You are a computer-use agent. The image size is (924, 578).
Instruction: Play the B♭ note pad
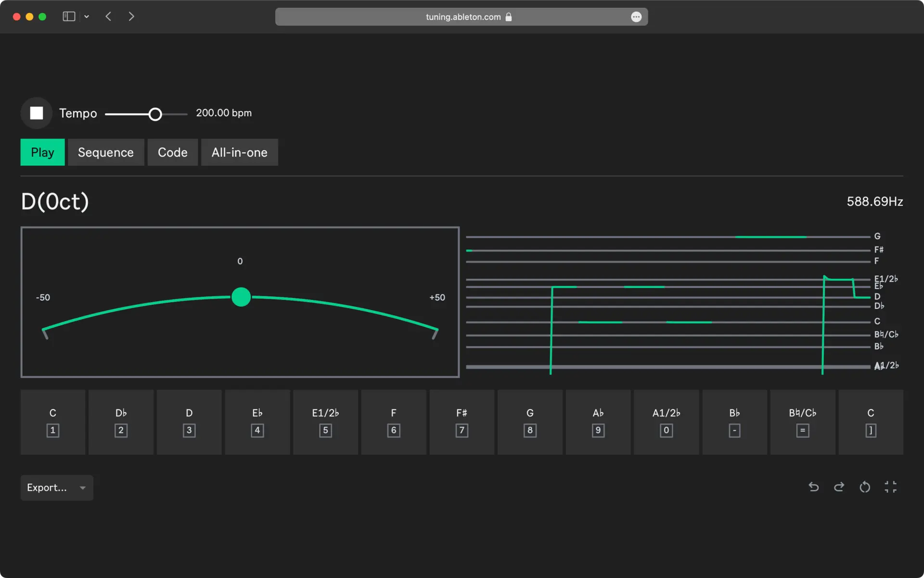(x=734, y=422)
